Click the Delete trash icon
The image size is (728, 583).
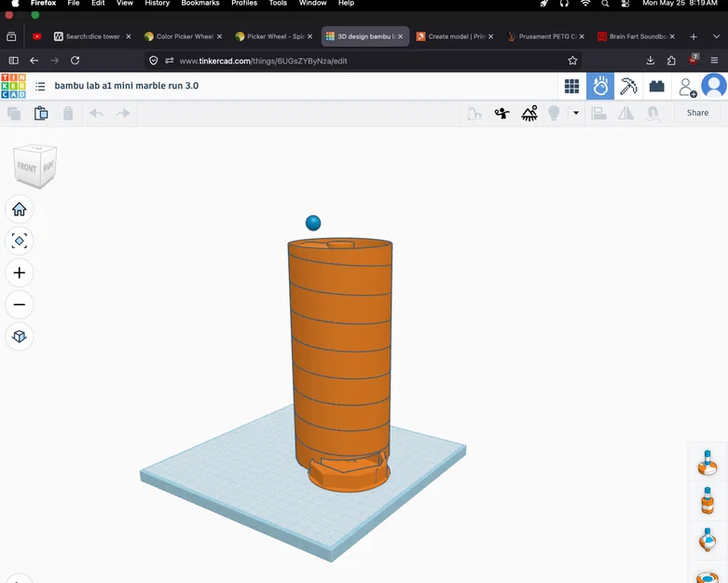[68, 114]
